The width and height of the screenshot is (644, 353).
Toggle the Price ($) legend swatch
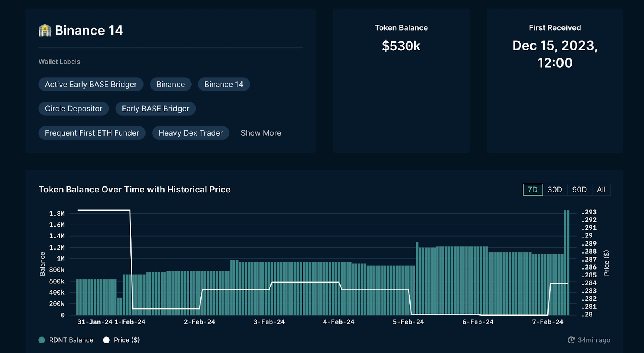point(106,340)
